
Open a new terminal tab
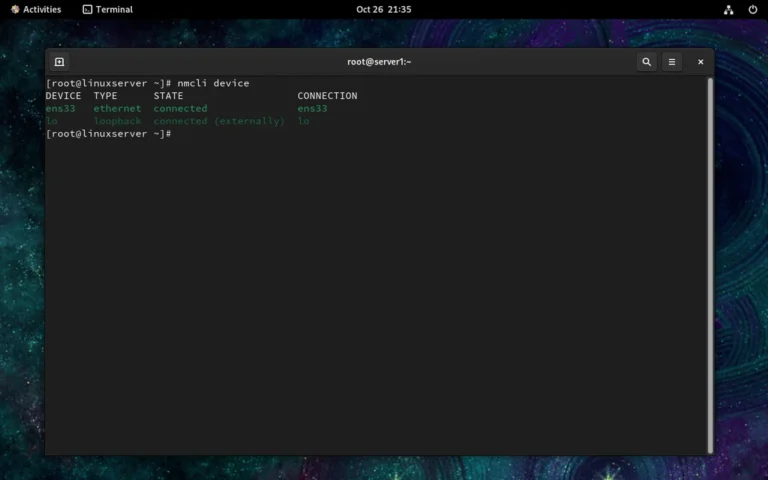59,62
